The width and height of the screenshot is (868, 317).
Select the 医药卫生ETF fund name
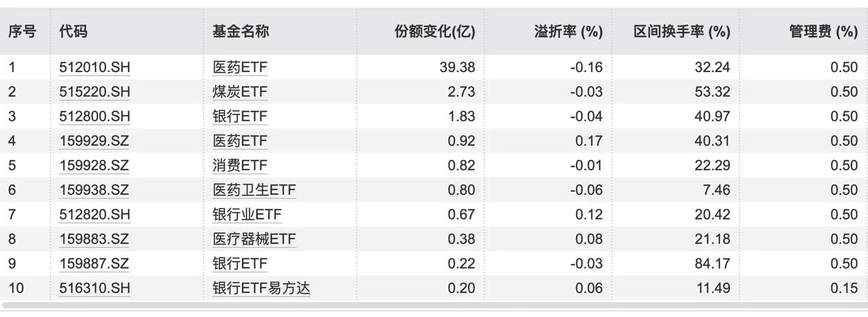click(x=254, y=190)
